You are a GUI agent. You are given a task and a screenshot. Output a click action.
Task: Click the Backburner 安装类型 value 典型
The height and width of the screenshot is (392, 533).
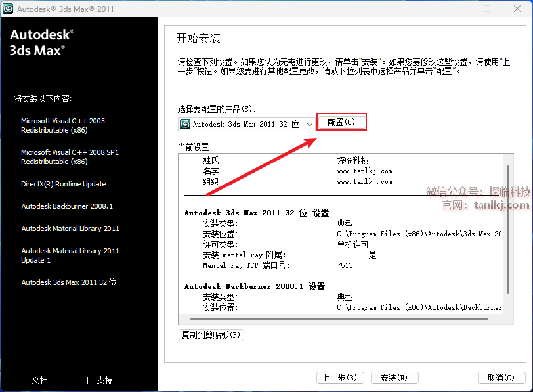(345, 297)
